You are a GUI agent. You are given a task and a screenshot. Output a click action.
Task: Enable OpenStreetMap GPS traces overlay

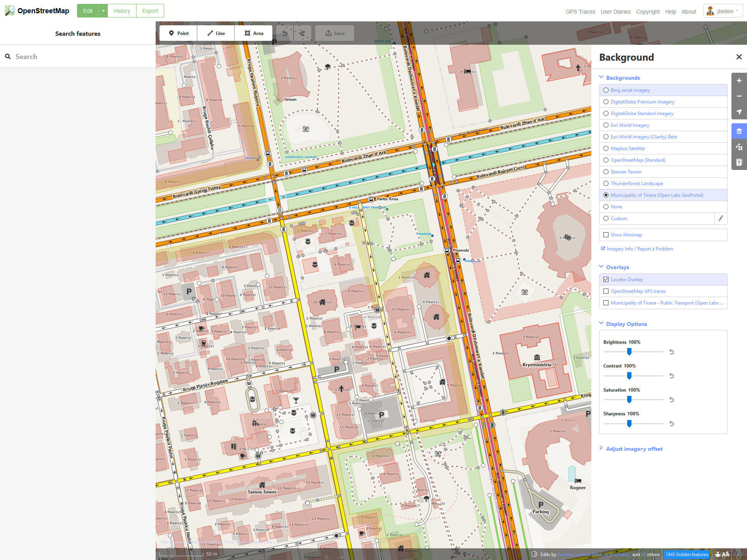(606, 291)
